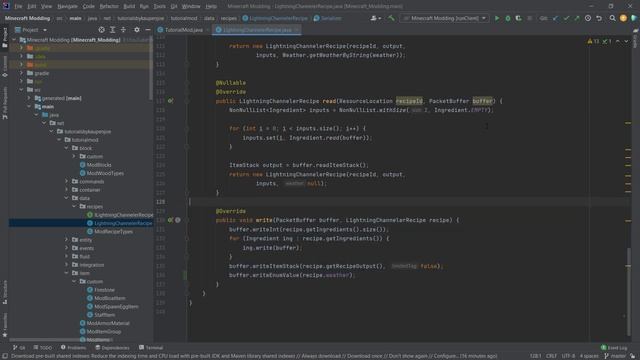Image resolution: width=640 pixels, height=360 pixels.
Task: Collapse all nodes in the Project panel
Action: pyautogui.click(x=123, y=30)
